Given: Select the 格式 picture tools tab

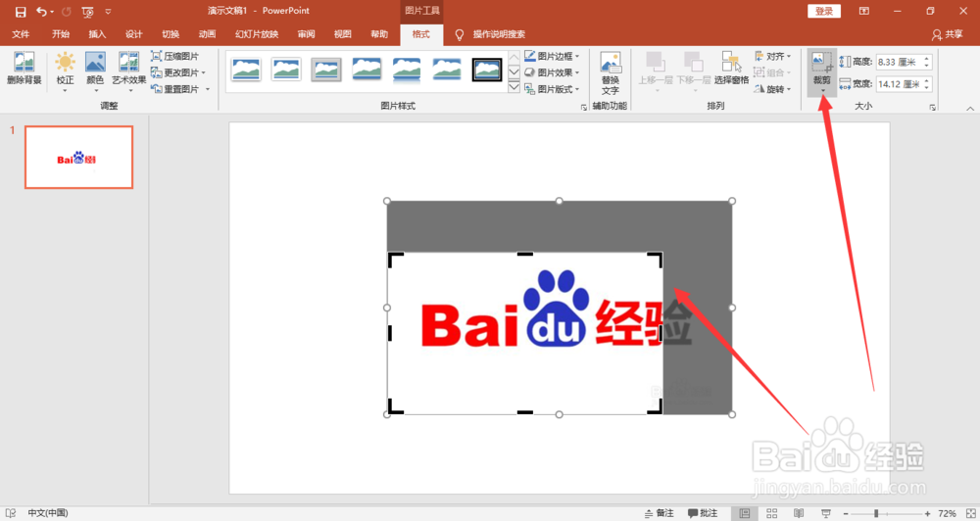Looking at the screenshot, I should point(421,34).
